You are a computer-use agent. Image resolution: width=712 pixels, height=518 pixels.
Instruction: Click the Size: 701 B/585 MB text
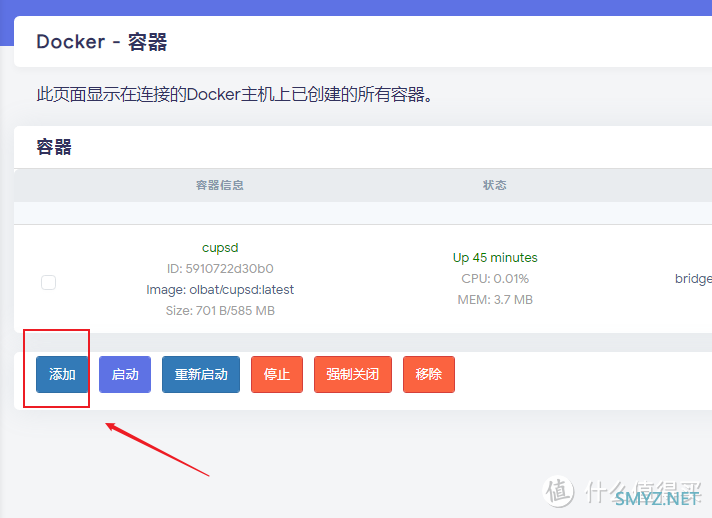(220, 311)
